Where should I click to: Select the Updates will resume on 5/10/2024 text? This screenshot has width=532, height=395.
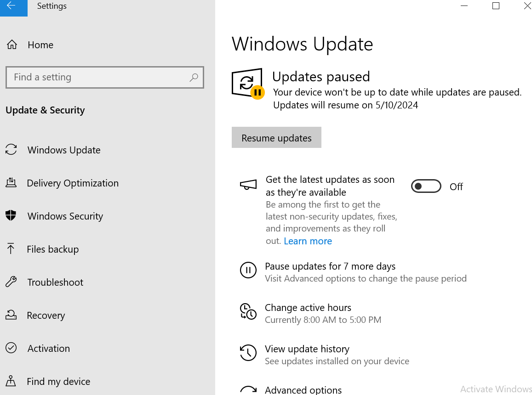coord(345,105)
